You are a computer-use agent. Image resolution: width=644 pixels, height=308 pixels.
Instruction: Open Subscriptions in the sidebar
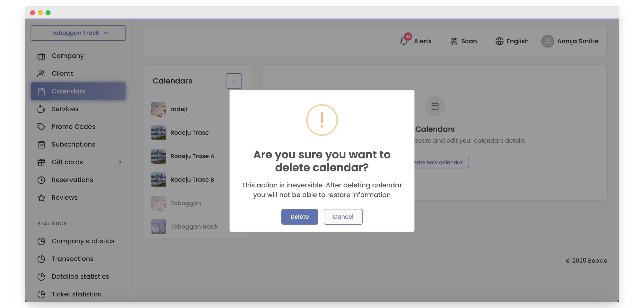pos(73,145)
